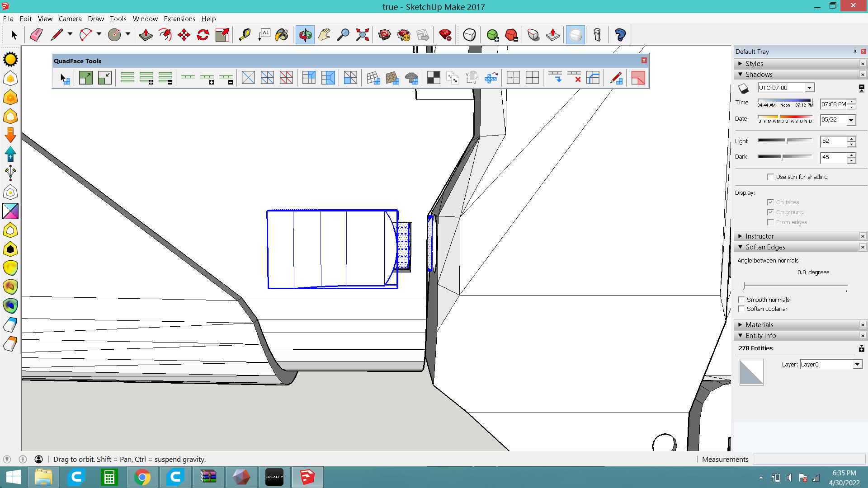
Task: Activate Zoom Extents tool
Action: coord(362,35)
